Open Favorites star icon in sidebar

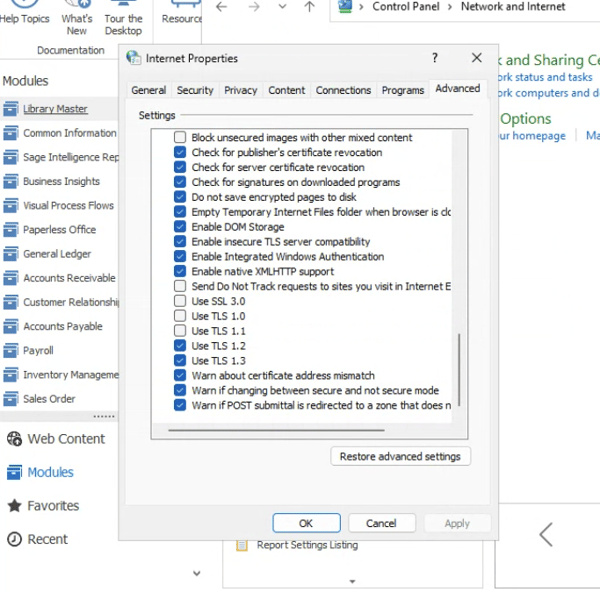pos(14,506)
